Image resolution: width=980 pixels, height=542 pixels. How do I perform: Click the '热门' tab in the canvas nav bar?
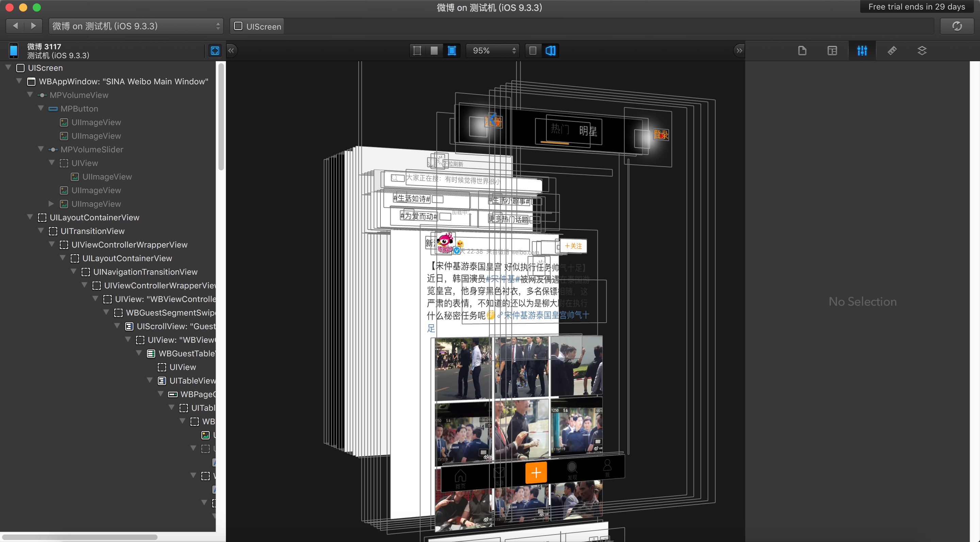click(x=560, y=129)
